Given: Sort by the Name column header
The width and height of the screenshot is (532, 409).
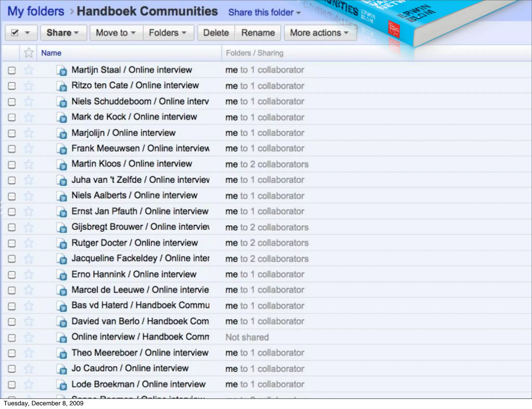Looking at the screenshot, I should point(51,53).
